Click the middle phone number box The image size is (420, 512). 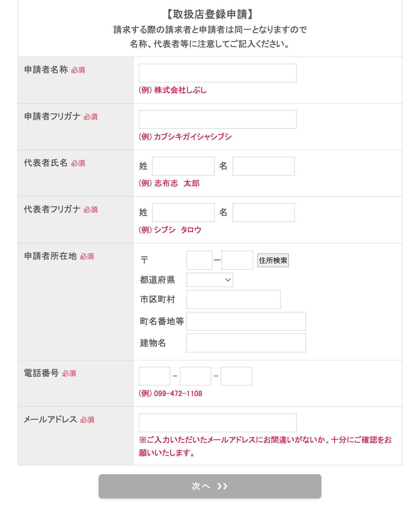pos(195,376)
